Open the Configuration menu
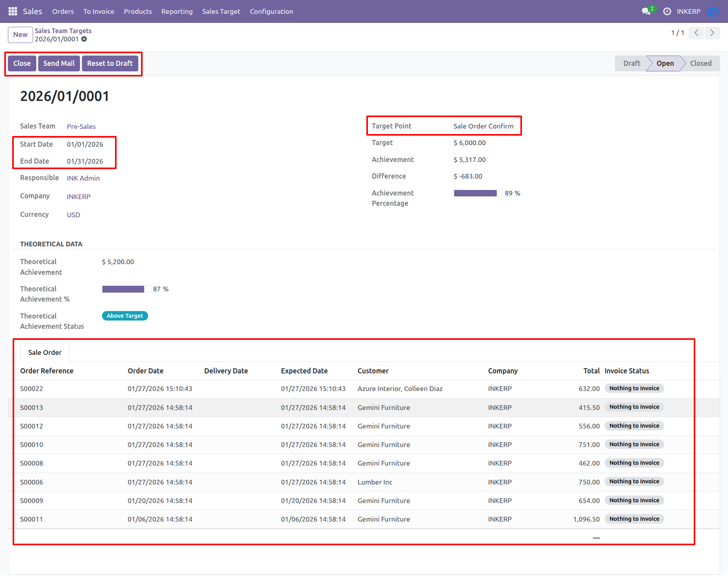This screenshot has width=728, height=576. pos(271,11)
